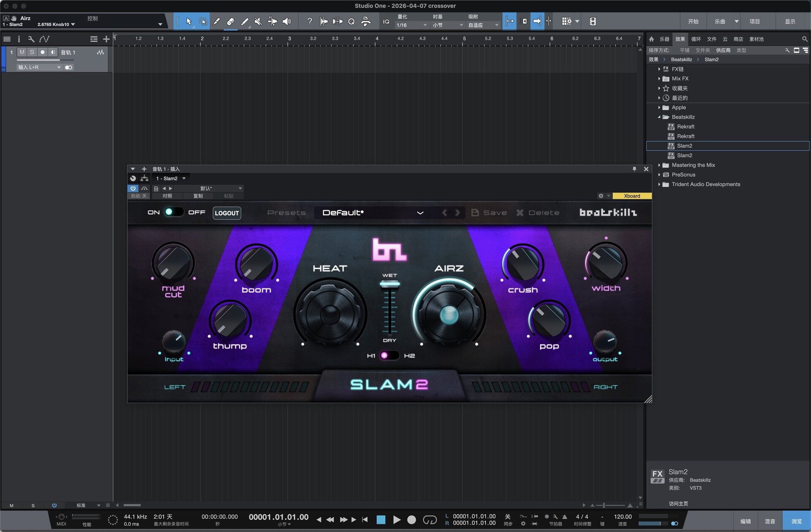Toggle the loop button in transport

click(430, 520)
